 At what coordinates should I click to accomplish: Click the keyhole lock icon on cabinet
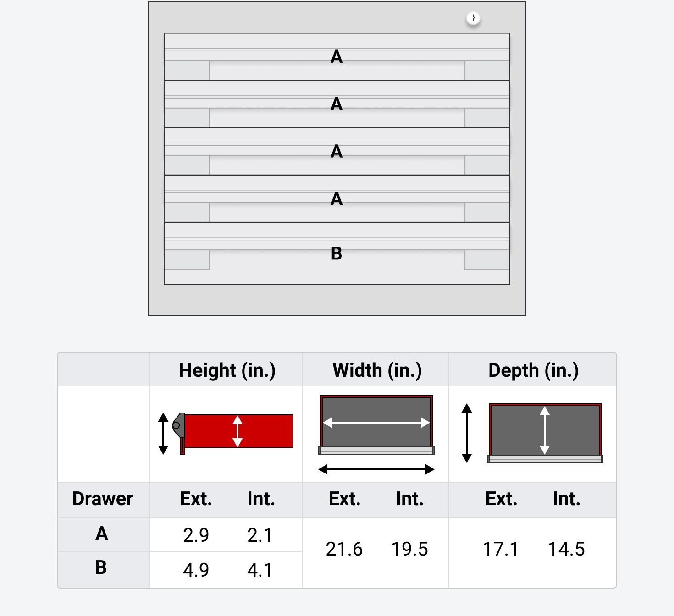(473, 18)
